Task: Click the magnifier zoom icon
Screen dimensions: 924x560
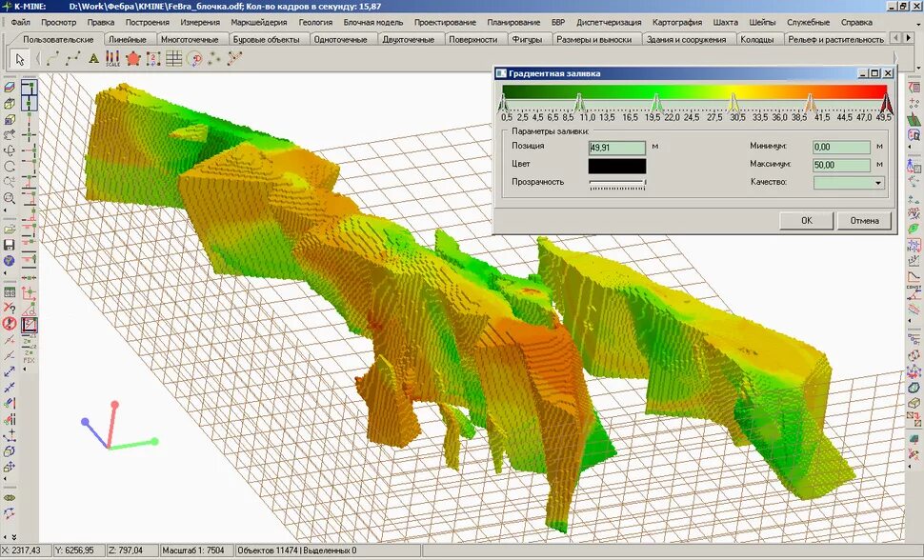Action: coord(10,198)
